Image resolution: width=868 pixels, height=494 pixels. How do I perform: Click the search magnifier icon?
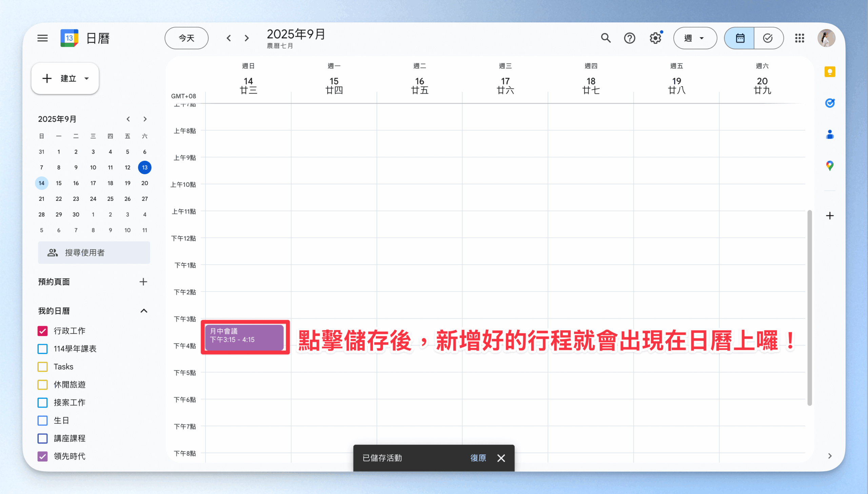[606, 38]
